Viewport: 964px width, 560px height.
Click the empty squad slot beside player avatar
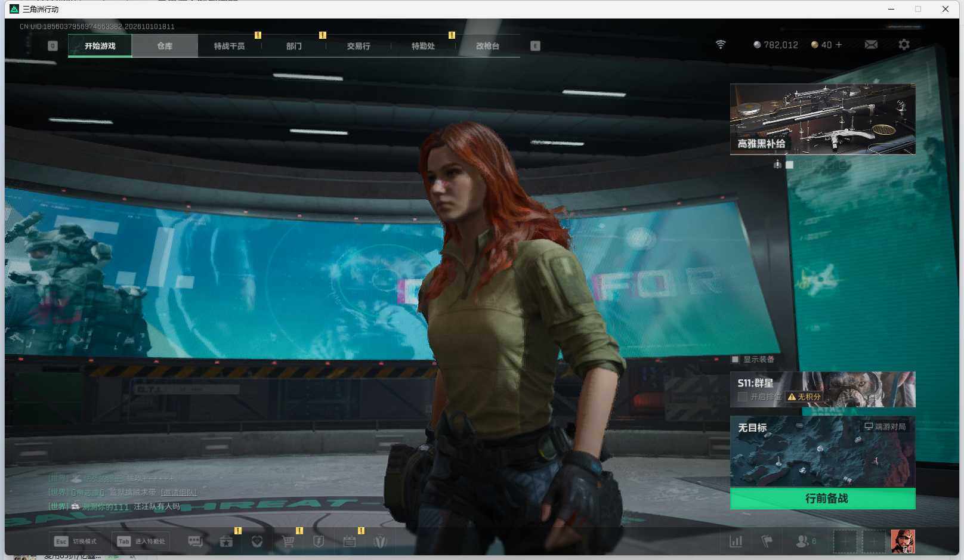pos(873,542)
